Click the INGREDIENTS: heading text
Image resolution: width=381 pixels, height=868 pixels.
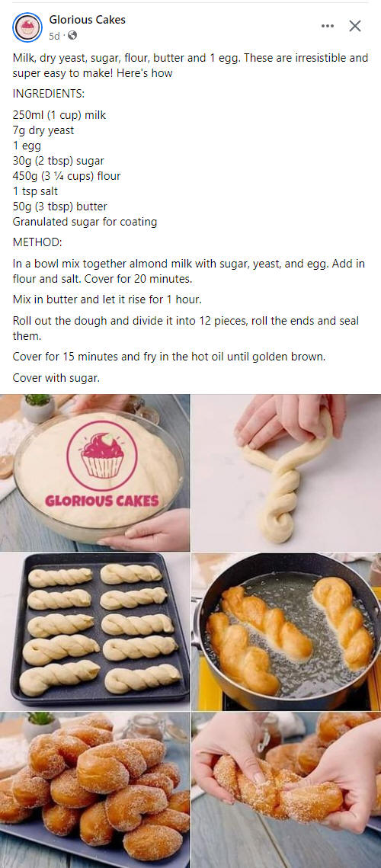click(x=48, y=94)
